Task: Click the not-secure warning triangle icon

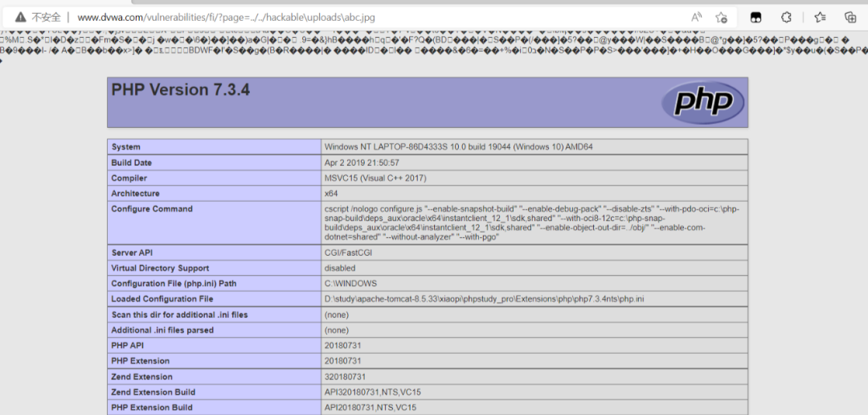Action: 20,17
